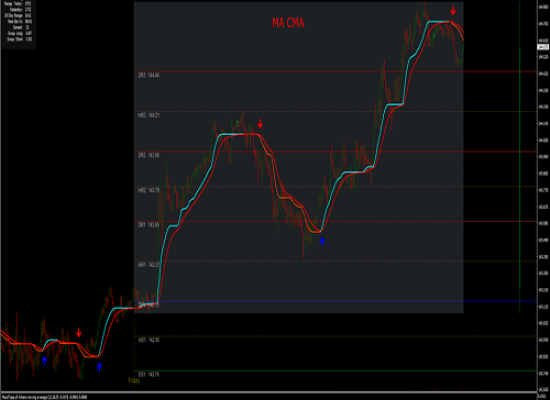Image resolution: width=550 pixels, height=400 pixels.
Task: Select the leftmost blue up arrow signal
Action: pyautogui.click(x=44, y=360)
